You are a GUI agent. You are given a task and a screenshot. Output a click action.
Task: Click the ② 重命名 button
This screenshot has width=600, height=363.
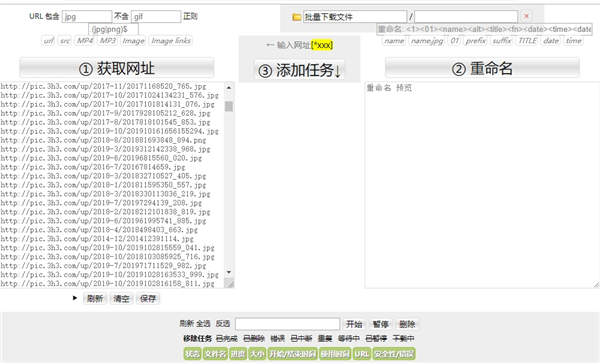pyautogui.click(x=482, y=68)
